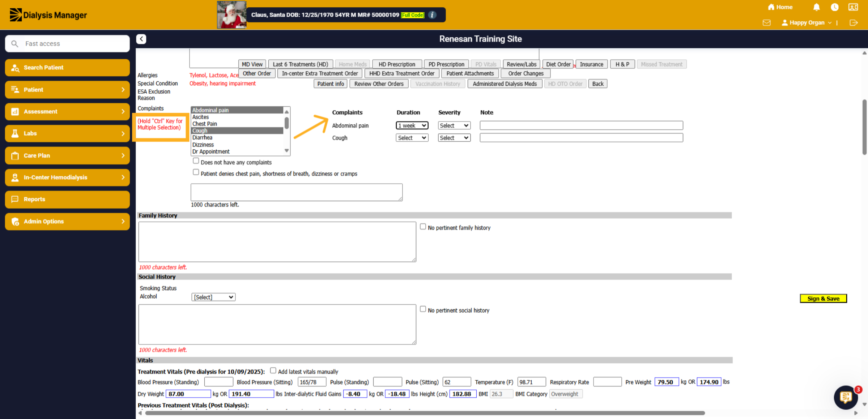Click the Patient info button
The height and width of the screenshot is (419, 868).
point(331,84)
